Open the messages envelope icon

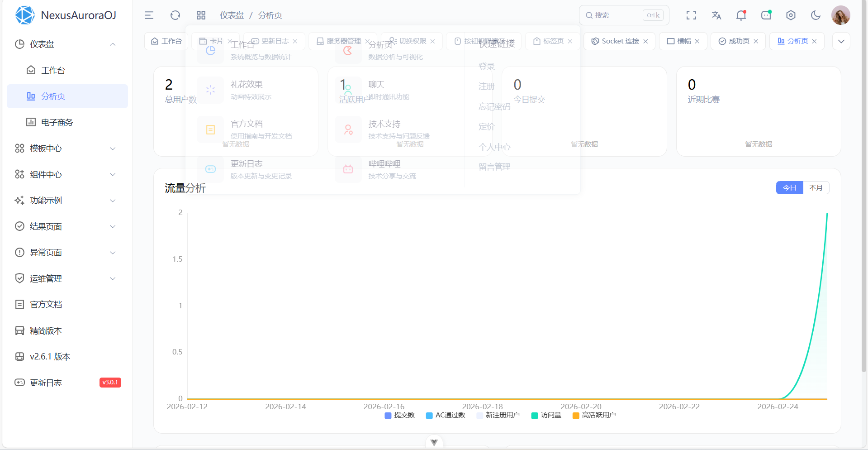[x=766, y=15]
